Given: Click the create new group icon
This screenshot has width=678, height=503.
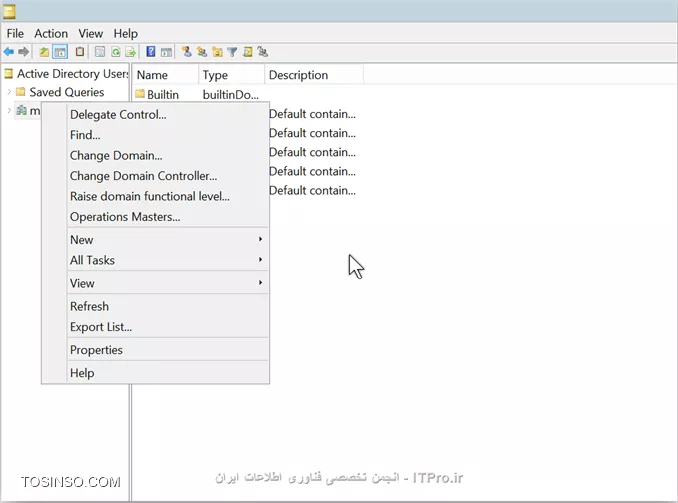Looking at the screenshot, I should pyautogui.click(x=202, y=52).
